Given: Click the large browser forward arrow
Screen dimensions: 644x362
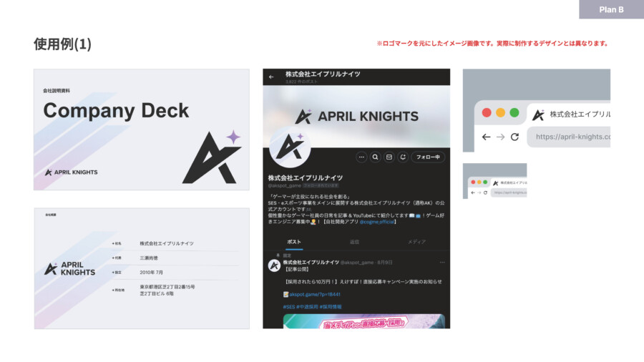Looking at the screenshot, I should [x=501, y=137].
